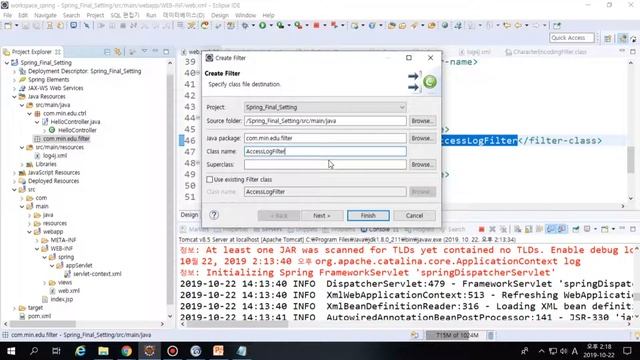Click the help question mark in Create Filter dialog
Image resolution: width=640 pixels, height=360 pixels.
tap(214, 215)
